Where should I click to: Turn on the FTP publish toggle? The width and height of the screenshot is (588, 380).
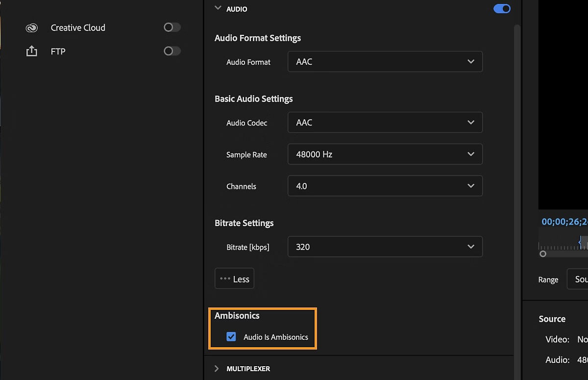(x=172, y=51)
